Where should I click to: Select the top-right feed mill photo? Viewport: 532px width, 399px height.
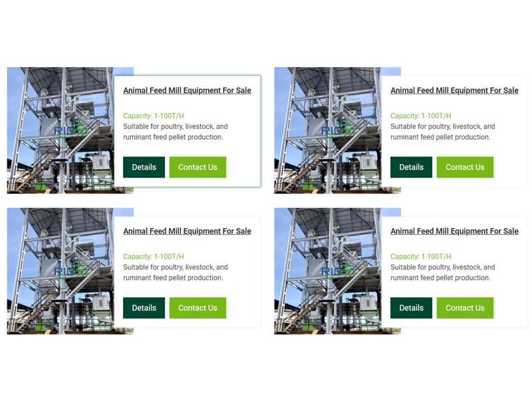point(328,130)
